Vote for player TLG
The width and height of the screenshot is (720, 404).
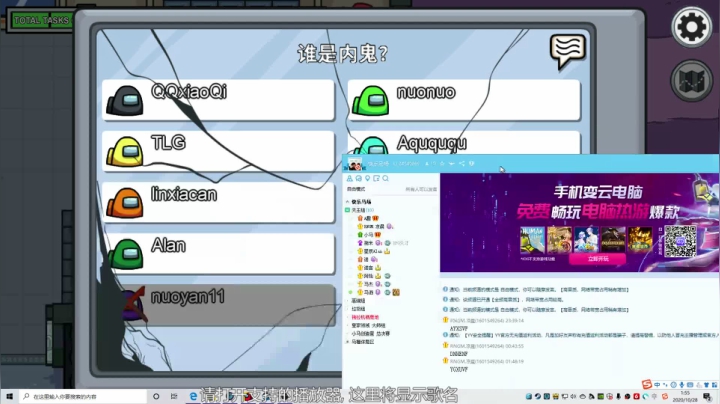[218, 152]
